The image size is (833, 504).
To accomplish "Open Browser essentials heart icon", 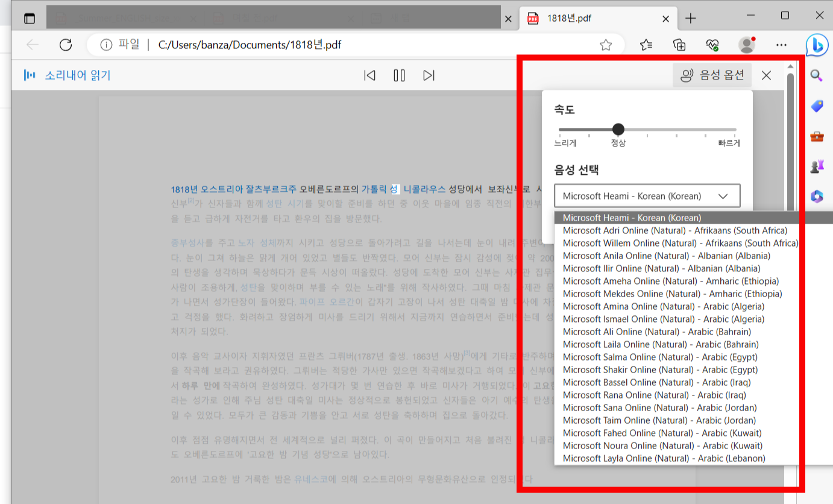I will 712,45.
